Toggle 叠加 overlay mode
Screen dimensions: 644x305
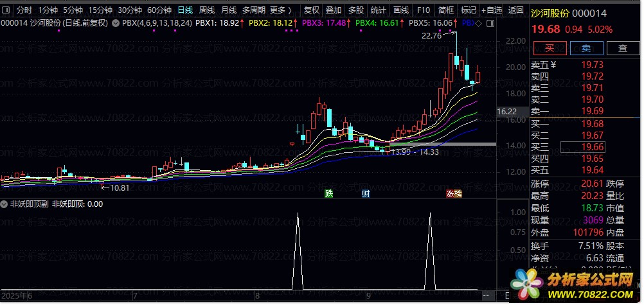click(334, 10)
